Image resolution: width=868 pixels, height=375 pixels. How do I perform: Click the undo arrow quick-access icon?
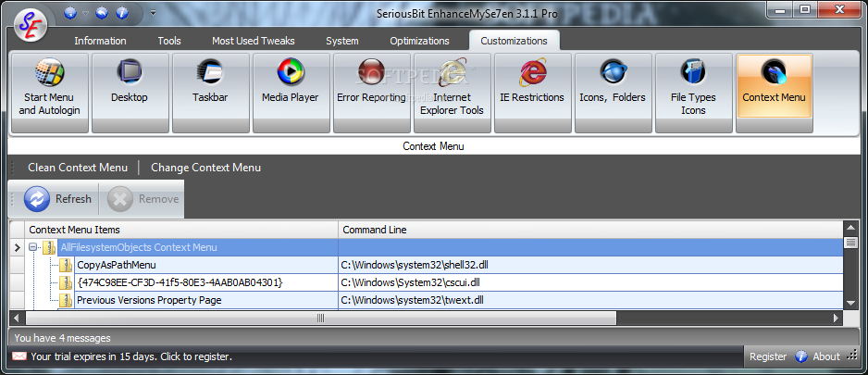tap(101, 13)
